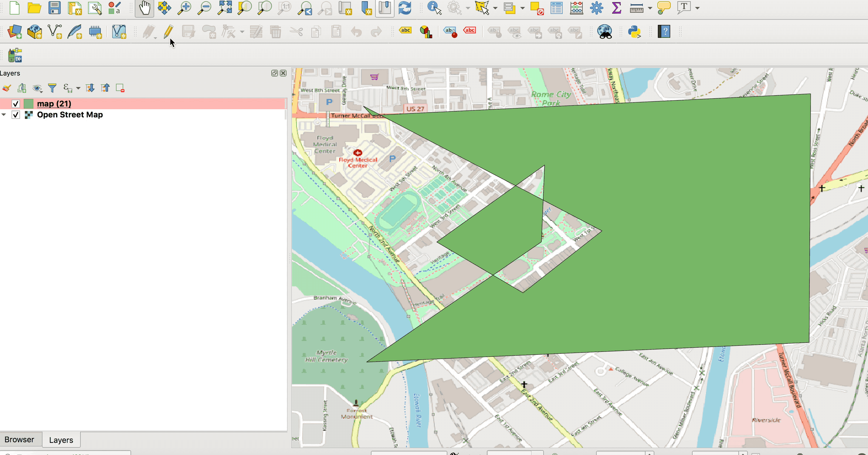
Task: Select the map (21) layer name
Action: tap(54, 104)
